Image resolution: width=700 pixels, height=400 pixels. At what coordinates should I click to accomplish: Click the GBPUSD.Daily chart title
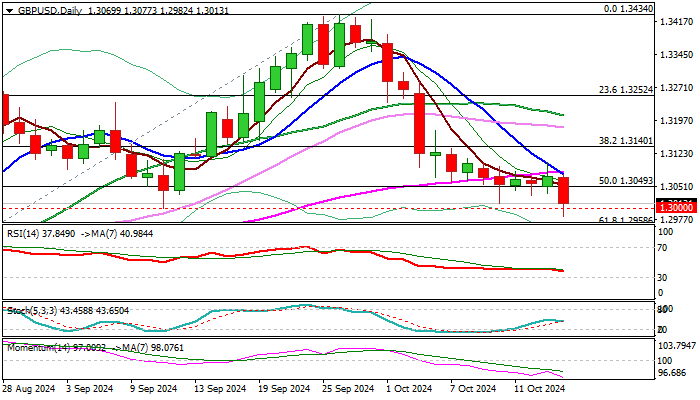tap(50, 11)
